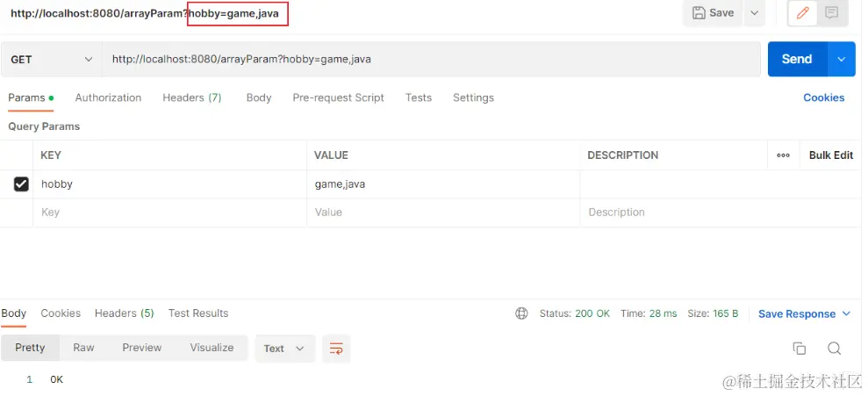Open the Tests tab
The image size is (868, 396).
[x=418, y=98]
